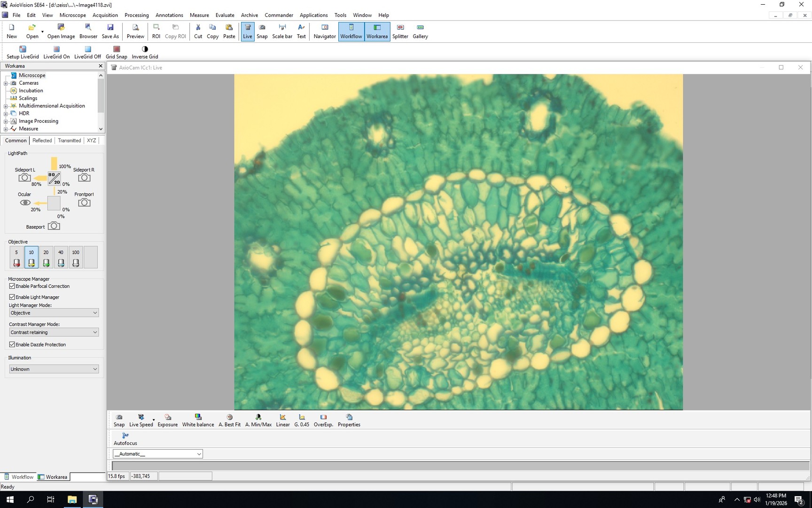The height and width of the screenshot is (508, 812).
Task: Click the Setup LiveGrid button
Action: (x=23, y=52)
